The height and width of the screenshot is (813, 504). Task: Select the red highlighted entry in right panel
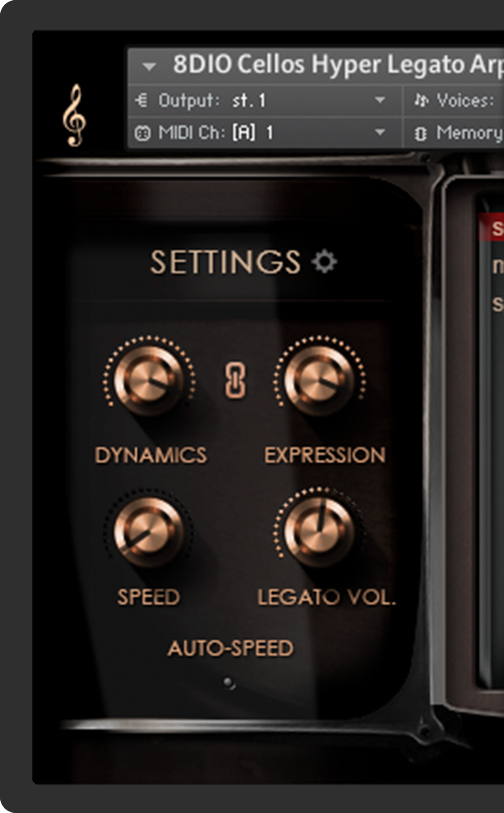click(x=491, y=228)
